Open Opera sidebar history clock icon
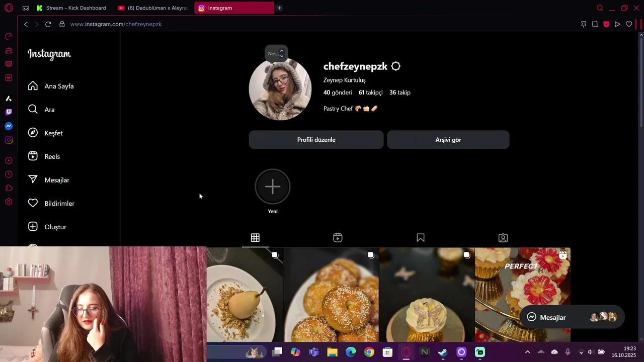The height and width of the screenshot is (362, 644). pos(9,174)
